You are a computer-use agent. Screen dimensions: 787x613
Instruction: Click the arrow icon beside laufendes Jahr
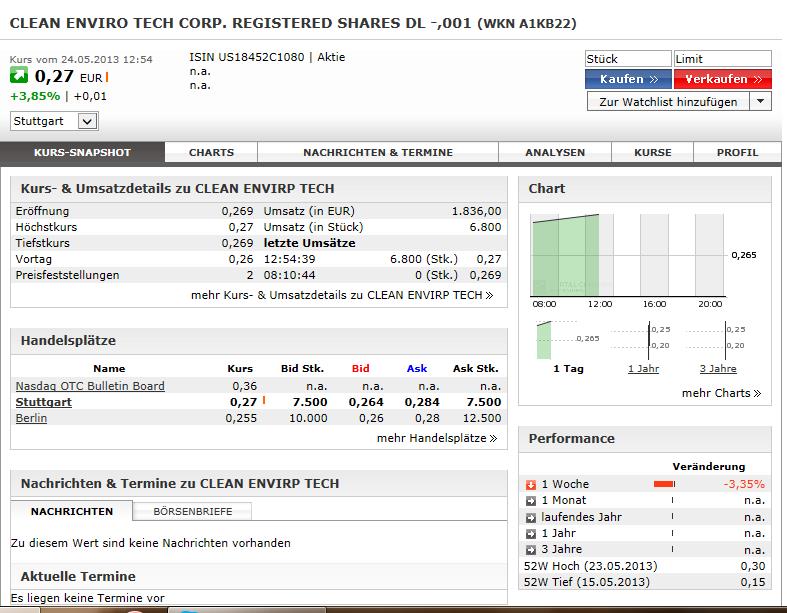(531, 517)
